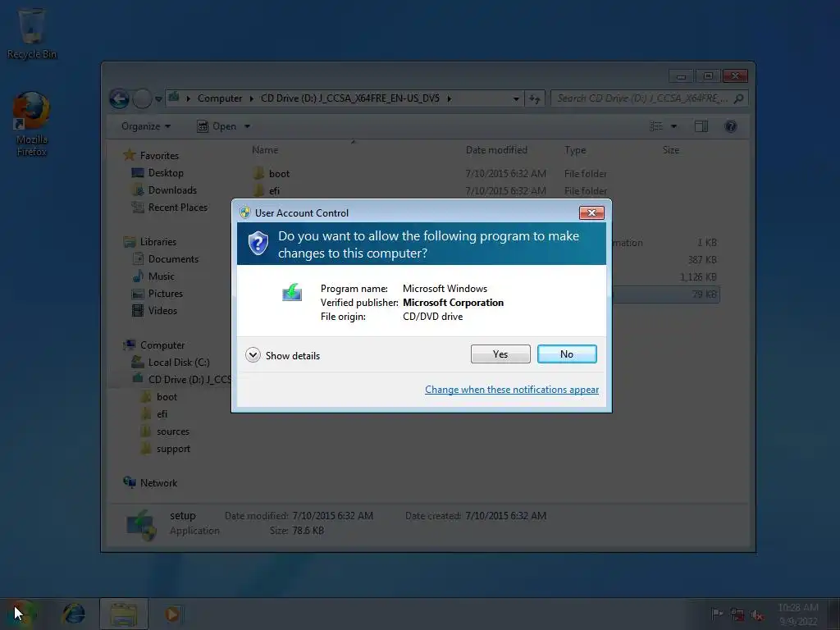Open the Organize menu in Explorer

(x=146, y=126)
